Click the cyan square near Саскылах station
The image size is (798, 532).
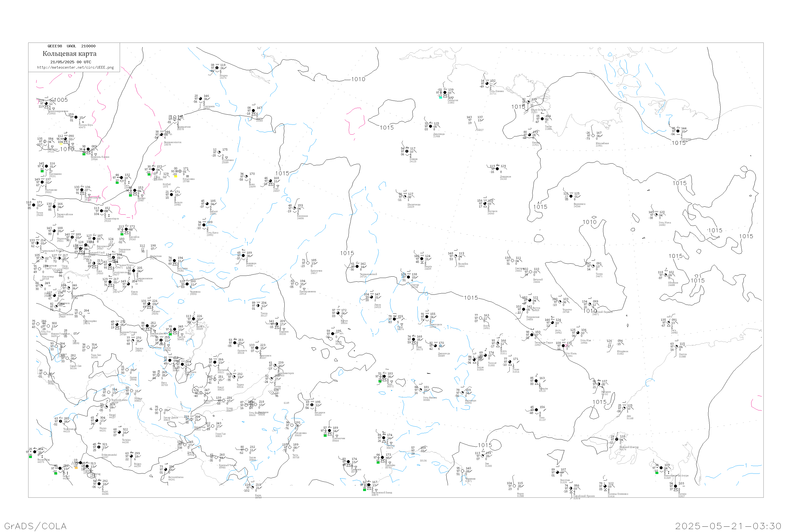(x=441, y=97)
